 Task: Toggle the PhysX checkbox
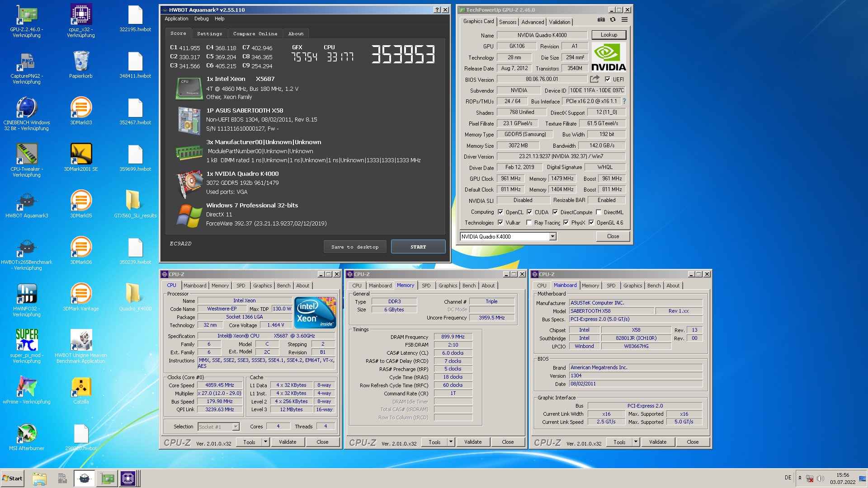pyautogui.click(x=566, y=222)
